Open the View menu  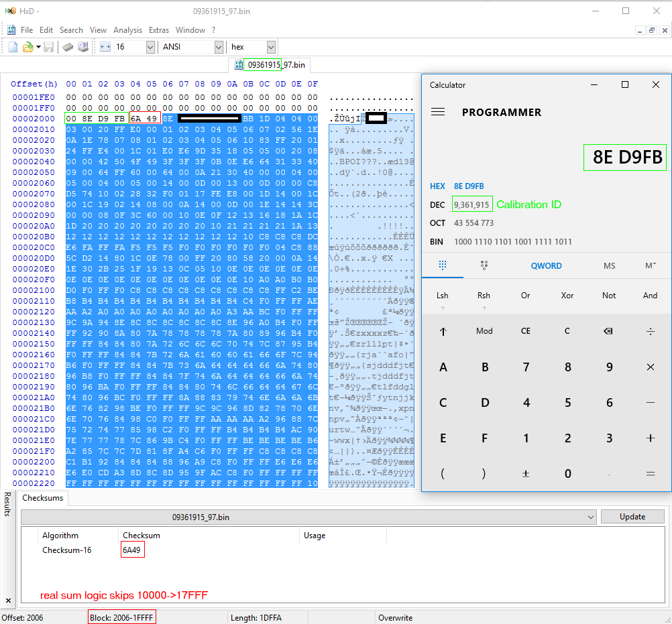(98, 30)
